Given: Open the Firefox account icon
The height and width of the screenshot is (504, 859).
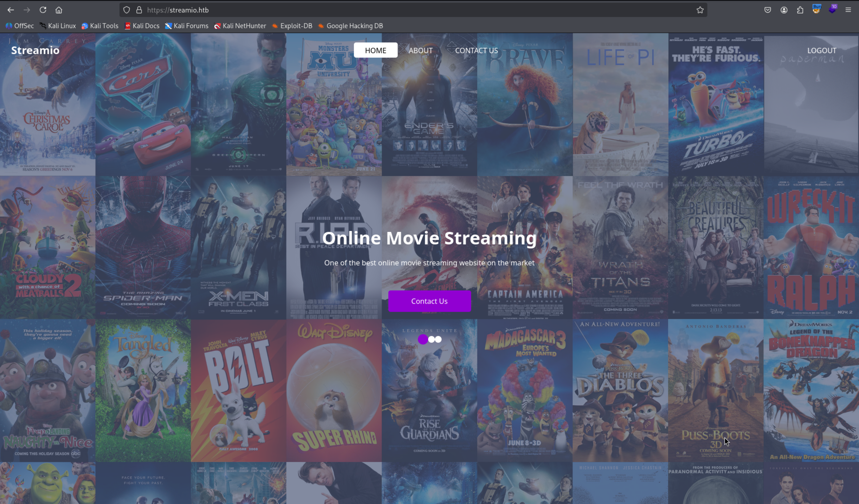Looking at the screenshot, I should pos(784,10).
